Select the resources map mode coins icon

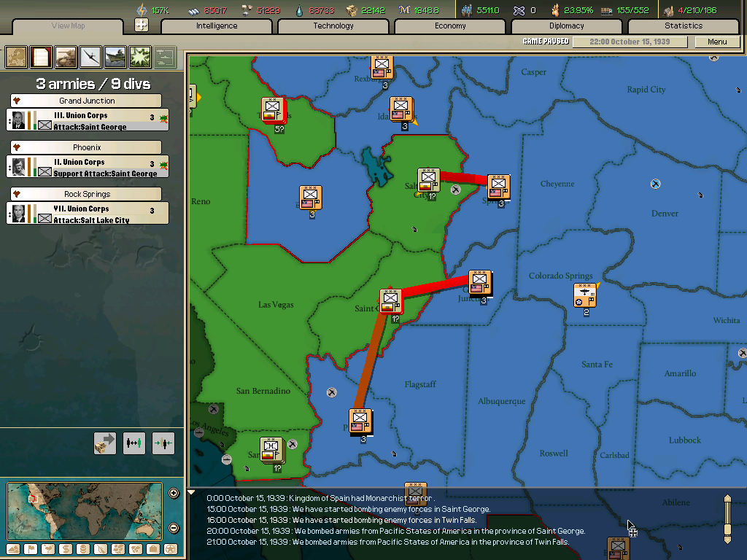(x=83, y=548)
